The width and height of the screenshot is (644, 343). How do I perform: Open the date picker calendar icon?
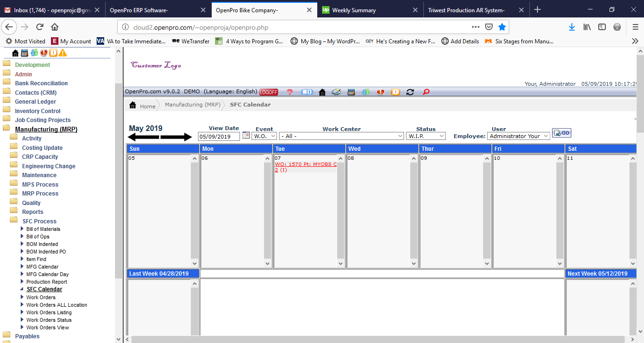coord(246,136)
